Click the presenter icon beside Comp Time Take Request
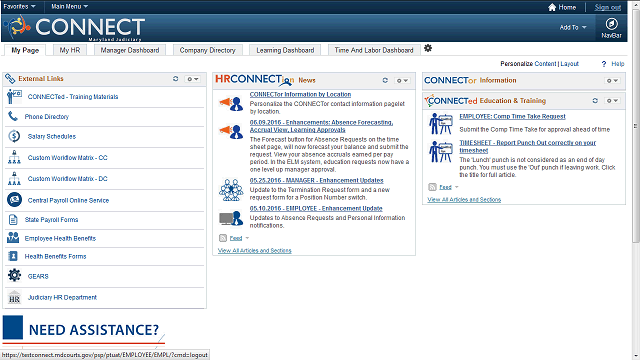Image resolution: width=640 pixels, height=360 pixels. [441, 124]
